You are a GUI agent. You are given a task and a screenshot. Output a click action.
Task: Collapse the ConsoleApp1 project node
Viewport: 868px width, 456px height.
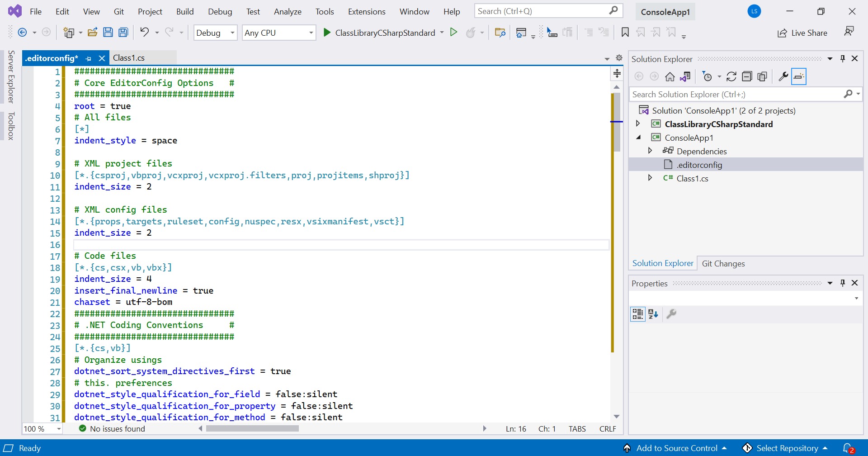639,137
